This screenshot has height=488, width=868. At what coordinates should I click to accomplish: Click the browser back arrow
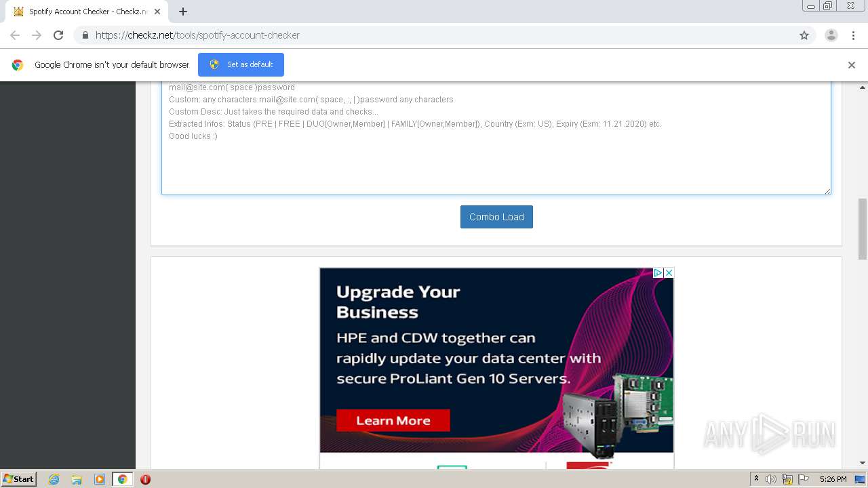tap(15, 35)
